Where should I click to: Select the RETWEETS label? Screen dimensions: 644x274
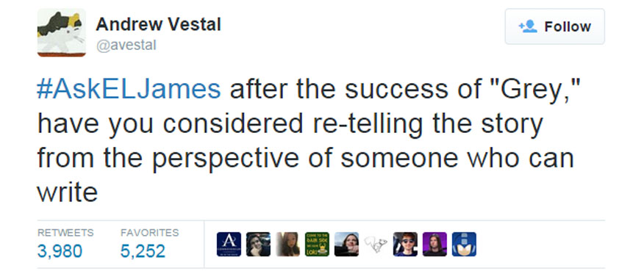[x=65, y=233]
